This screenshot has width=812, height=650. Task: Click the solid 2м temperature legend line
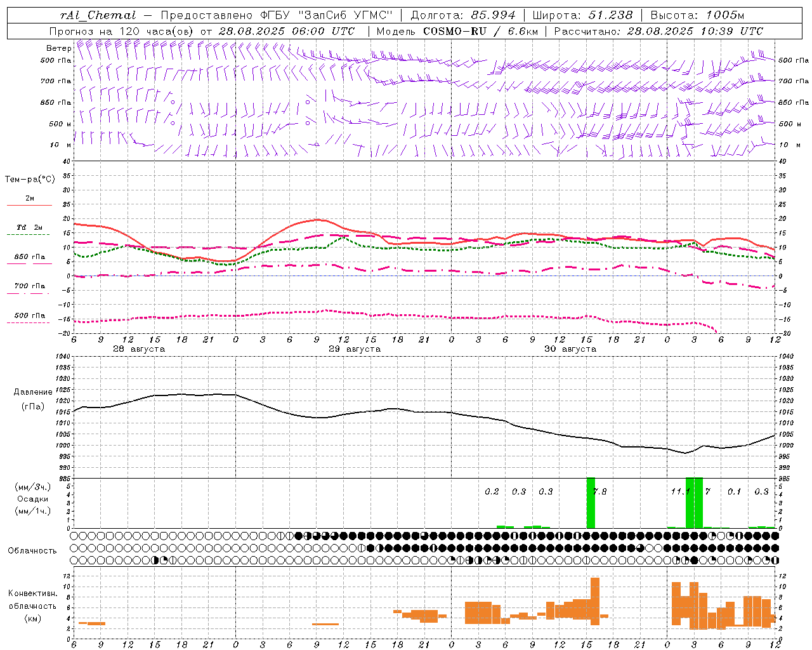point(29,205)
